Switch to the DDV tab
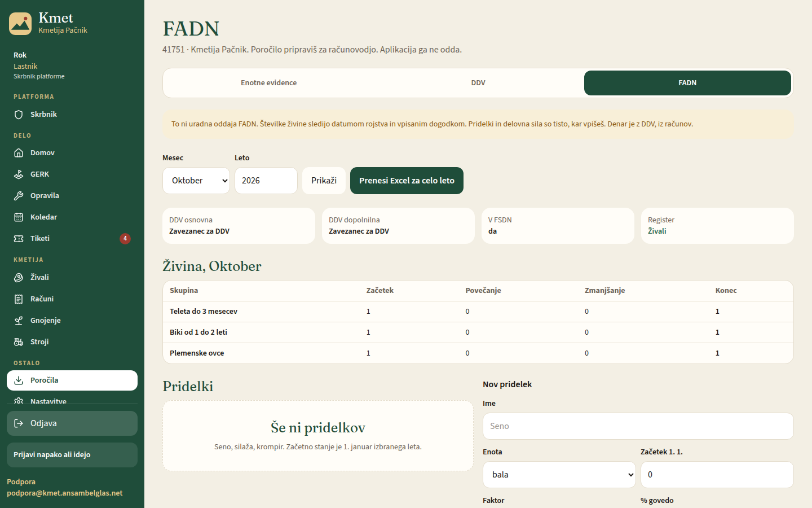 [478, 83]
